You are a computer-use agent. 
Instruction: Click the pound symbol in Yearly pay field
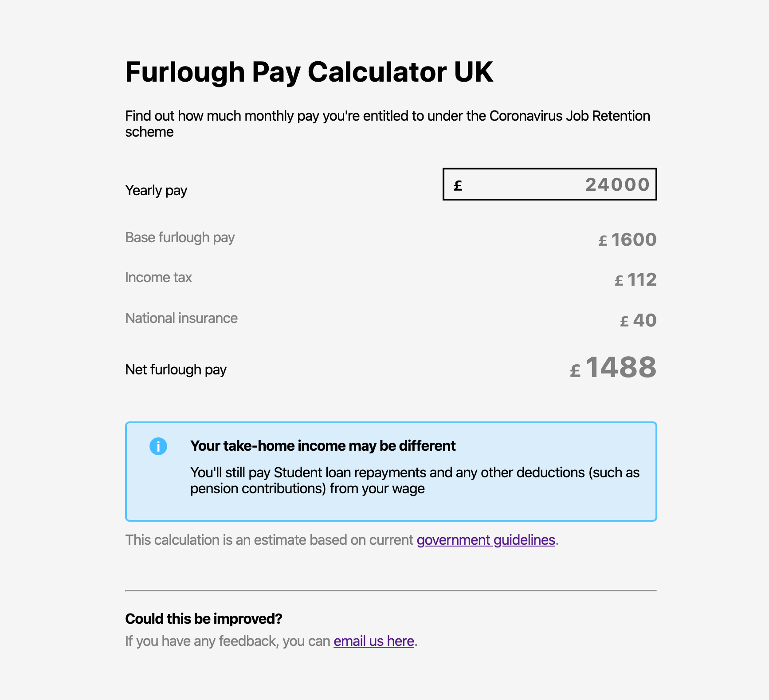[x=458, y=185]
